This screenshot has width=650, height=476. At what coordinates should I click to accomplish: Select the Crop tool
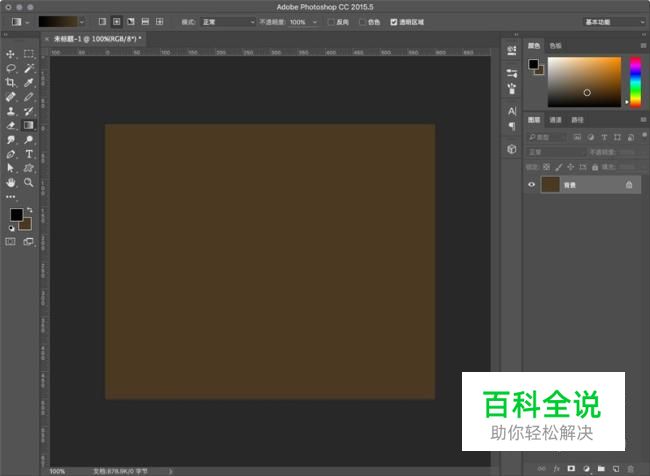(x=11, y=83)
